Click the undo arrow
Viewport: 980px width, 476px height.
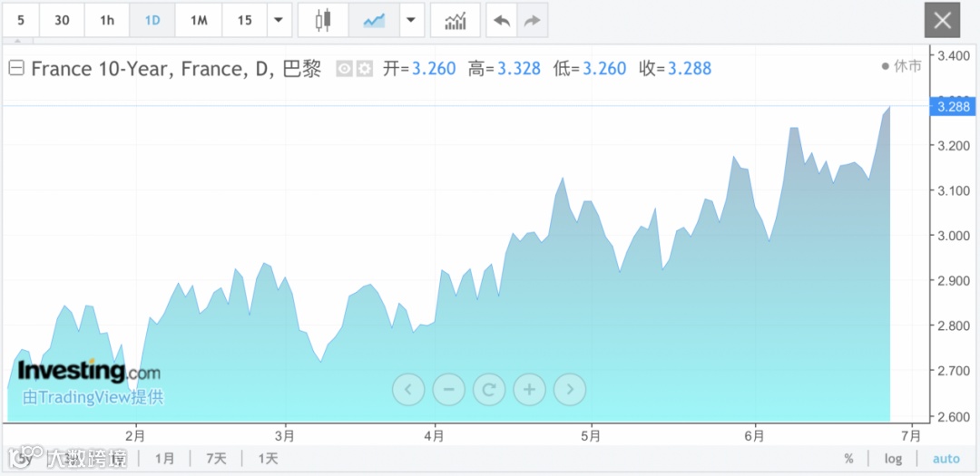[x=501, y=20]
